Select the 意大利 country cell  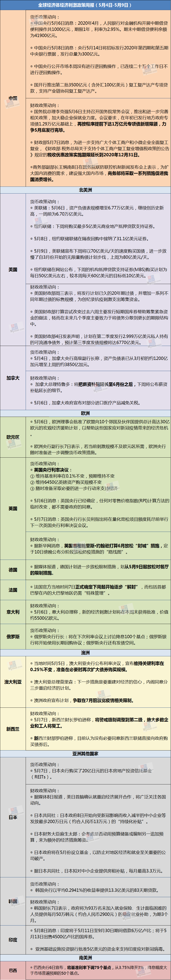13,612
